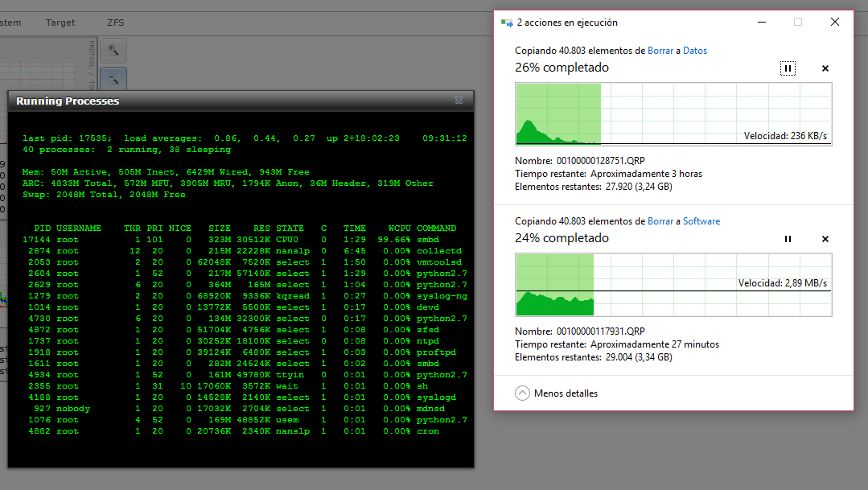Image resolution: width=868 pixels, height=490 pixels.
Task: Cancel the copy to Datos
Action: 825,68
